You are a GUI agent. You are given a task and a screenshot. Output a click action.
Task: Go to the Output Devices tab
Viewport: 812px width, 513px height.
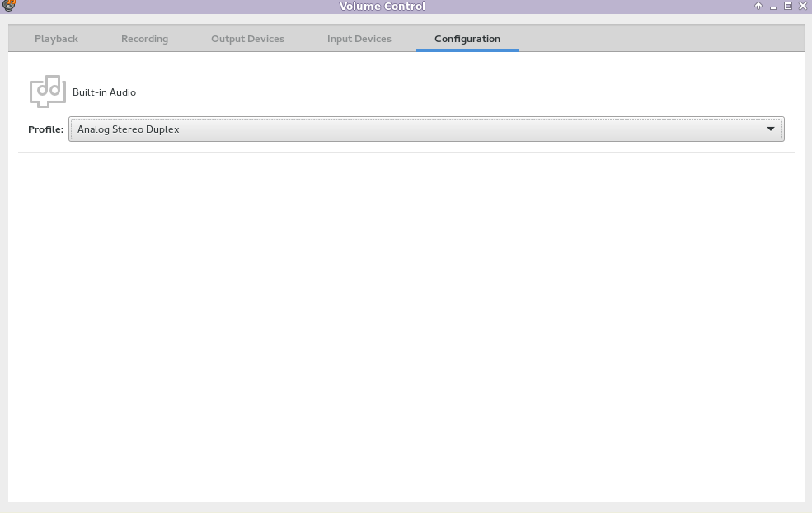click(247, 39)
